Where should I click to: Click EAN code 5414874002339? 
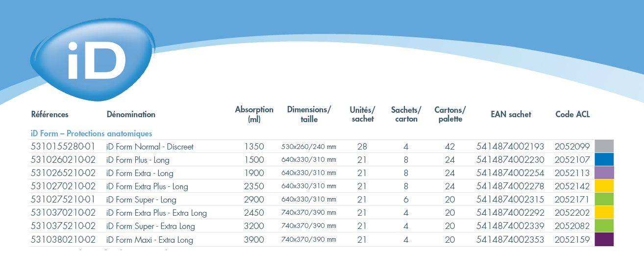pos(510,226)
